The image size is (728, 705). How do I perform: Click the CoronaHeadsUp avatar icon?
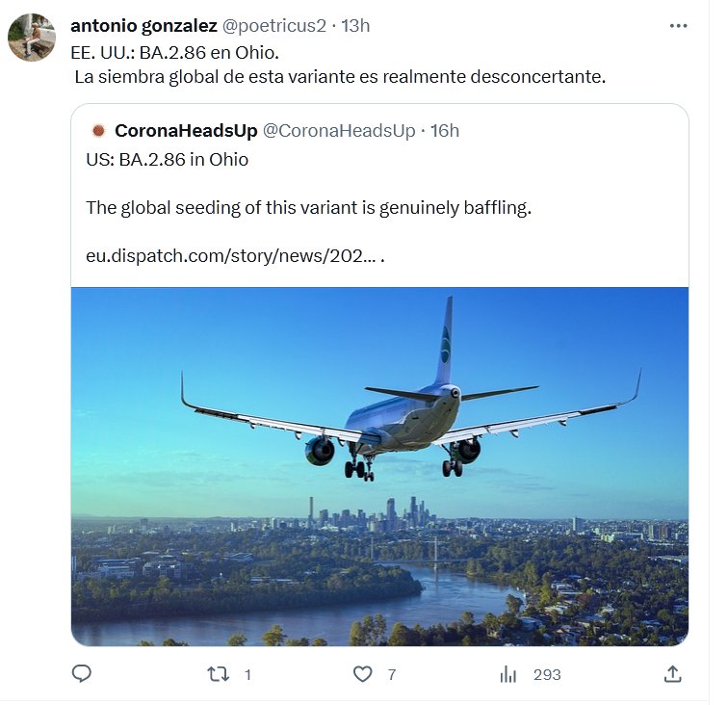97,131
